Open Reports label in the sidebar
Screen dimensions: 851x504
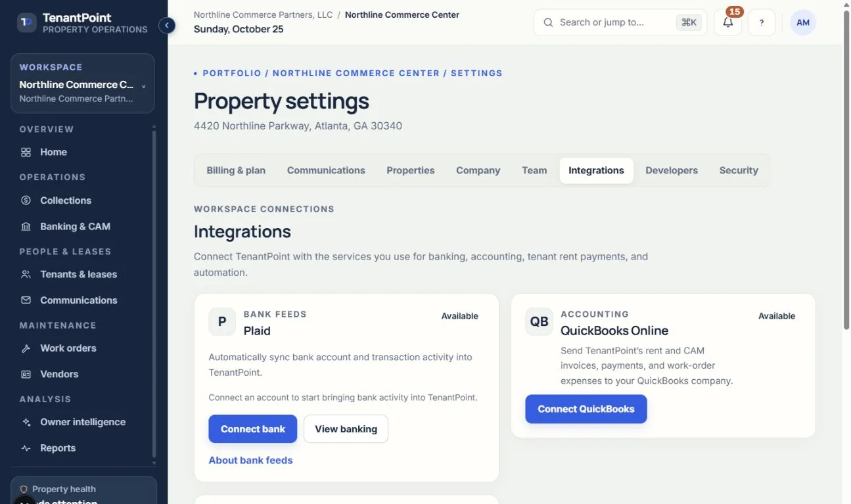coord(58,448)
